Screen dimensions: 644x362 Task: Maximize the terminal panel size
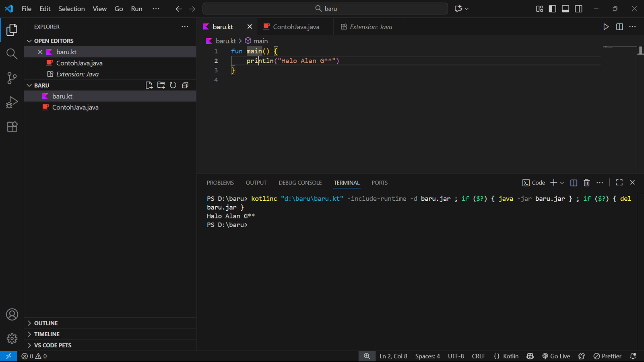[x=619, y=183]
